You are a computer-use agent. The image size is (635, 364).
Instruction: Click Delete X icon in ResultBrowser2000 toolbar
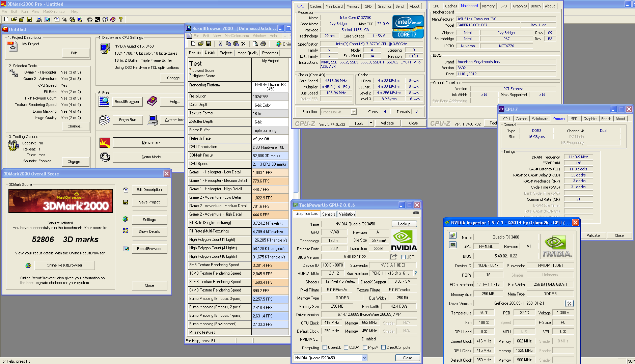(244, 44)
